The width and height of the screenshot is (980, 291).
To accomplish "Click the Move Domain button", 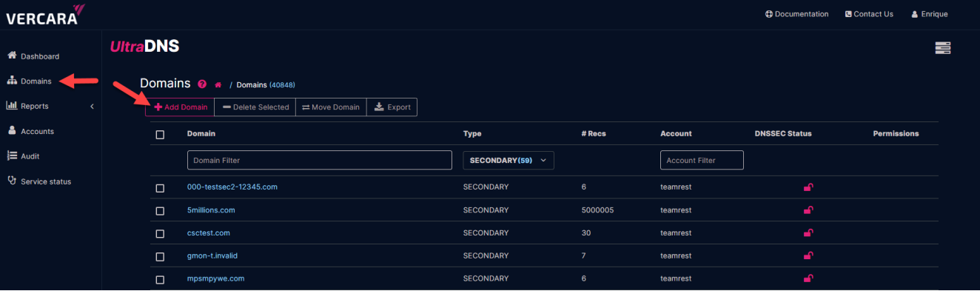I will (x=331, y=107).
